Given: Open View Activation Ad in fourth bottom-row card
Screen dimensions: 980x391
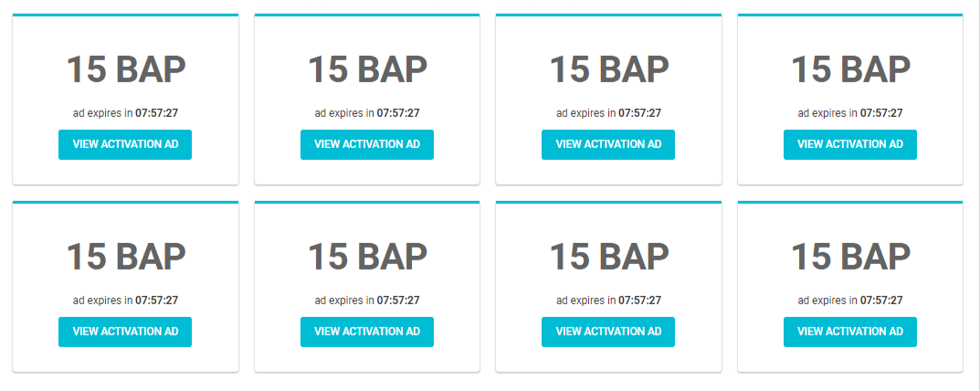Looking at the screenshot, I should pos(850,332).
